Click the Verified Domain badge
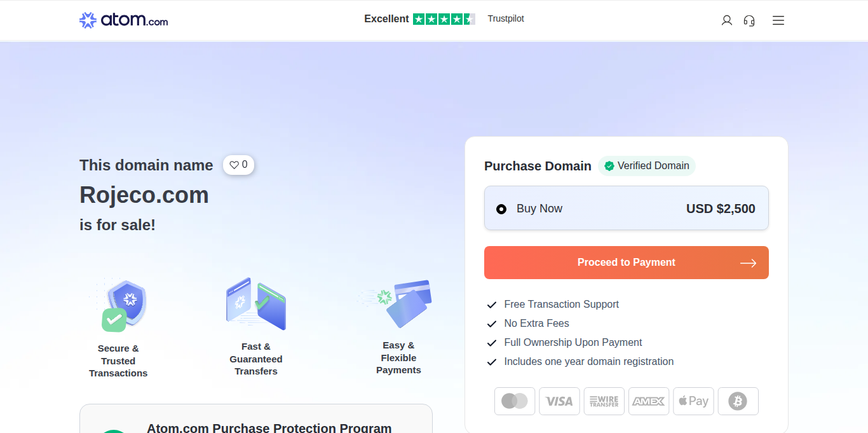 (646, 166)
